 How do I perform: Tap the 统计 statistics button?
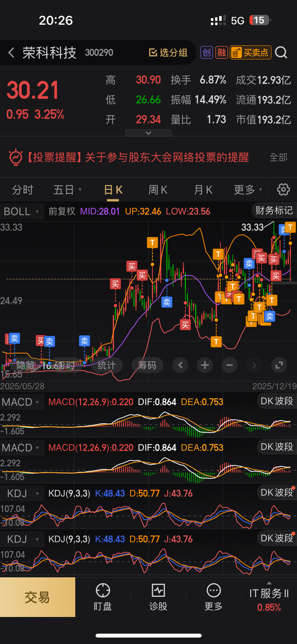[107, 365]
